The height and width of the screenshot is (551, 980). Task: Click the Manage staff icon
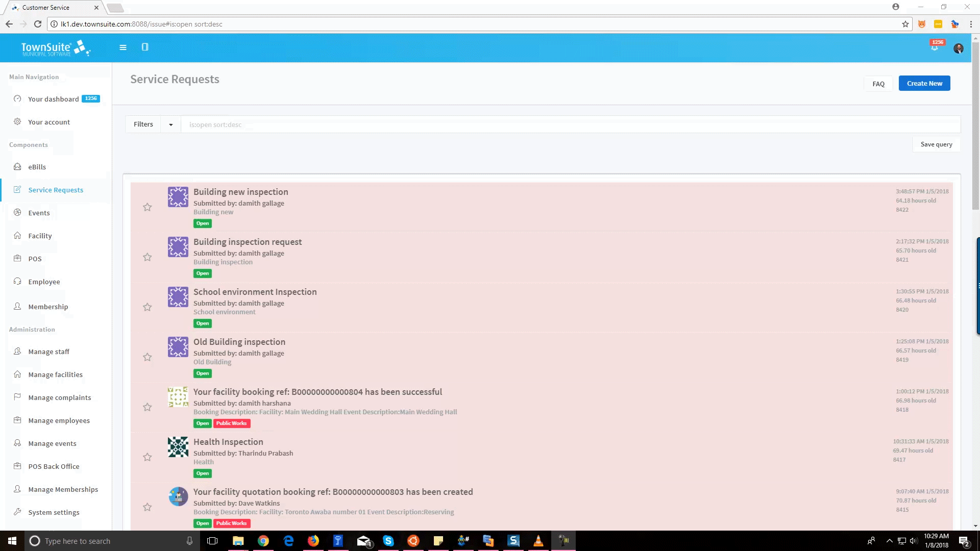pyautogui.click(x=17, y=351)
